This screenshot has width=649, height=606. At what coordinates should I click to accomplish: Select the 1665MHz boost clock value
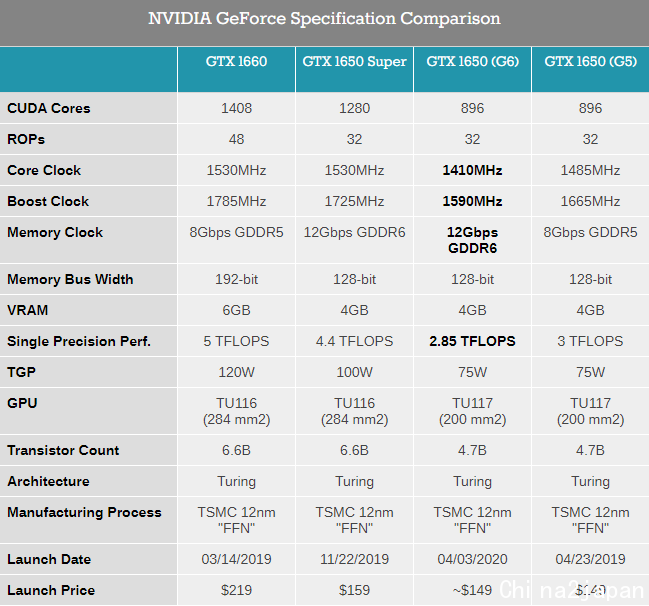[590, 201]
